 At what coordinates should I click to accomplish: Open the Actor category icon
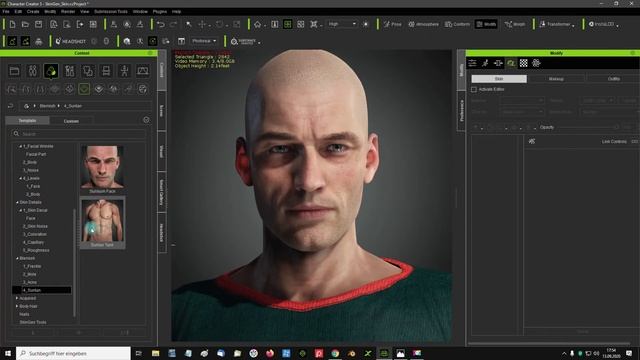coord(33,71)
